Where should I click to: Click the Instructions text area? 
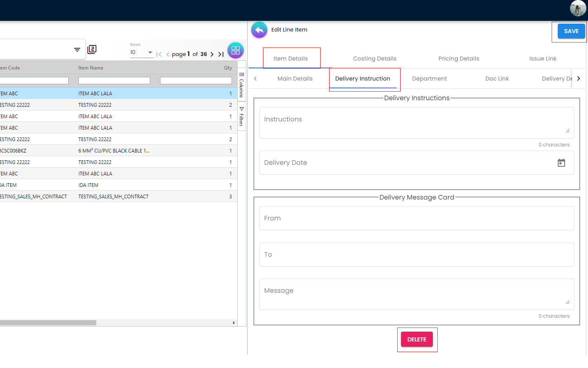(416, 123)
